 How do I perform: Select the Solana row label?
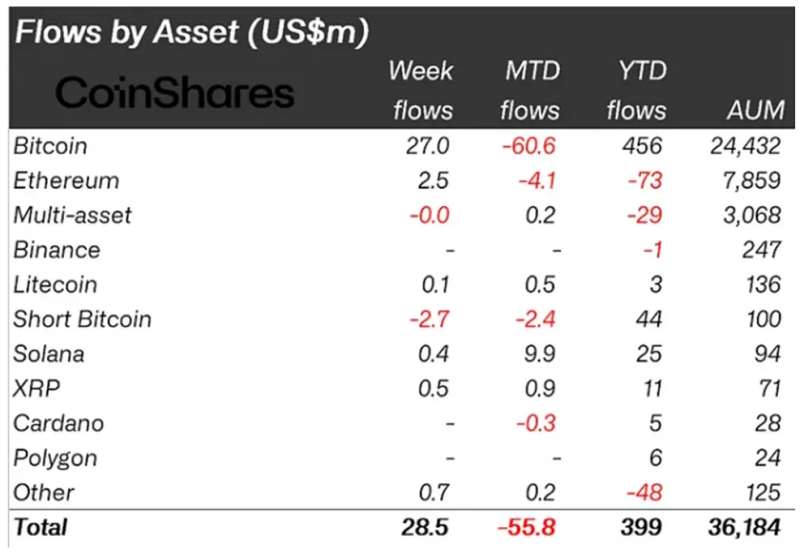(49, 354)
